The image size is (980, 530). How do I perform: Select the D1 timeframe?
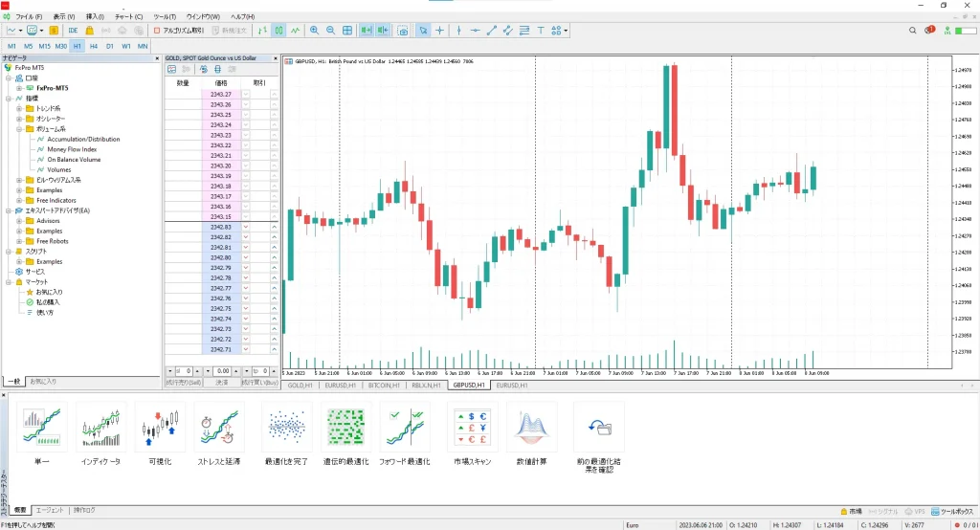point(110,46)
